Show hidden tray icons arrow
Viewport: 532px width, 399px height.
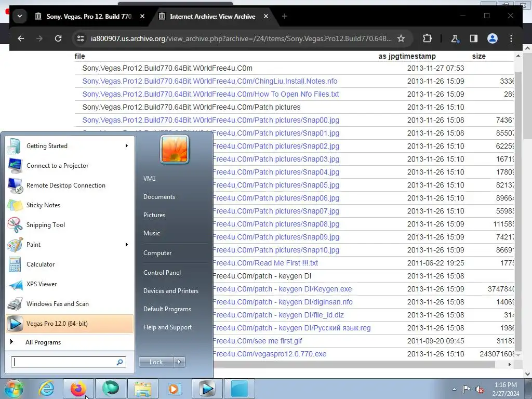(x=454, y=389)
